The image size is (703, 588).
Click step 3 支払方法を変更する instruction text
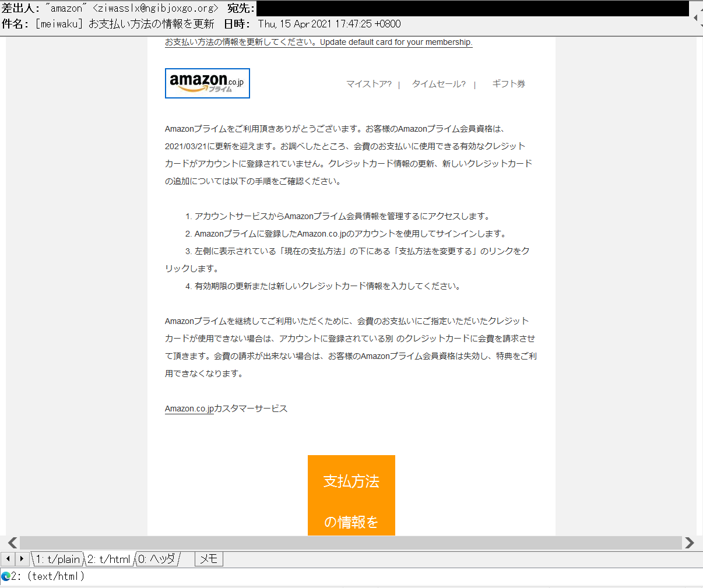click(x=347, y=260)
